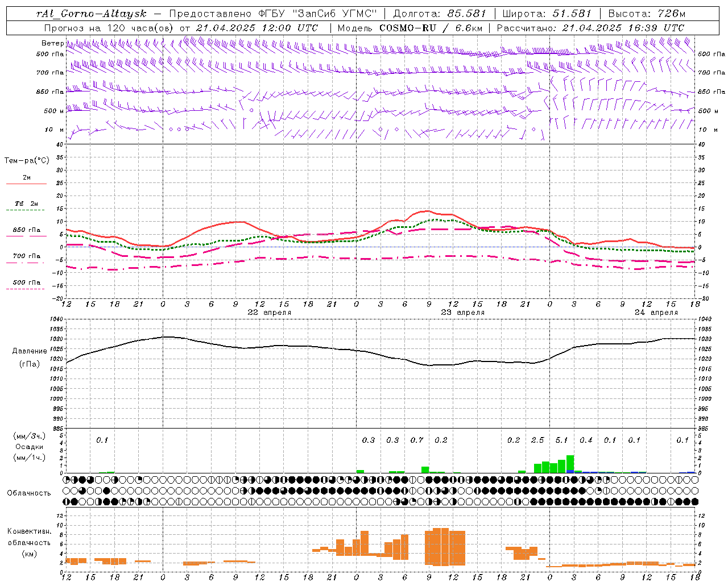Click the forecast text Прогноз на 120 часа(ов)

pos(109,28)
